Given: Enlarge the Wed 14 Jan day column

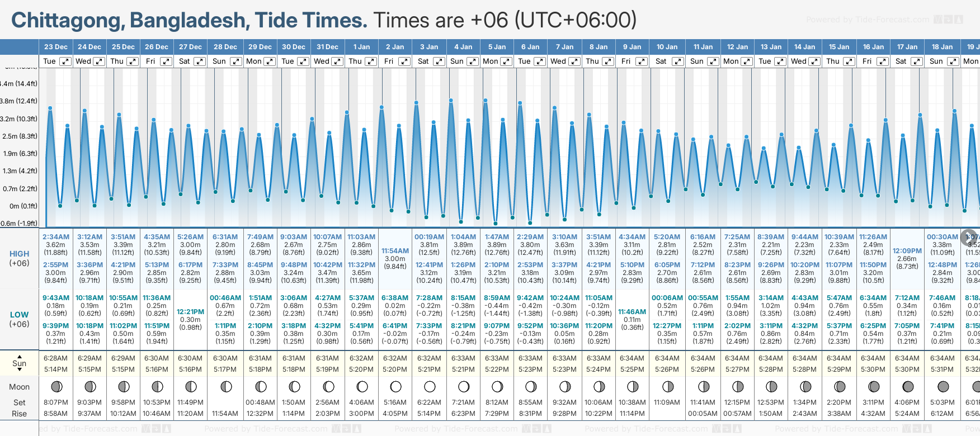Looking at the screenshot, I should [x=814, y=61].
